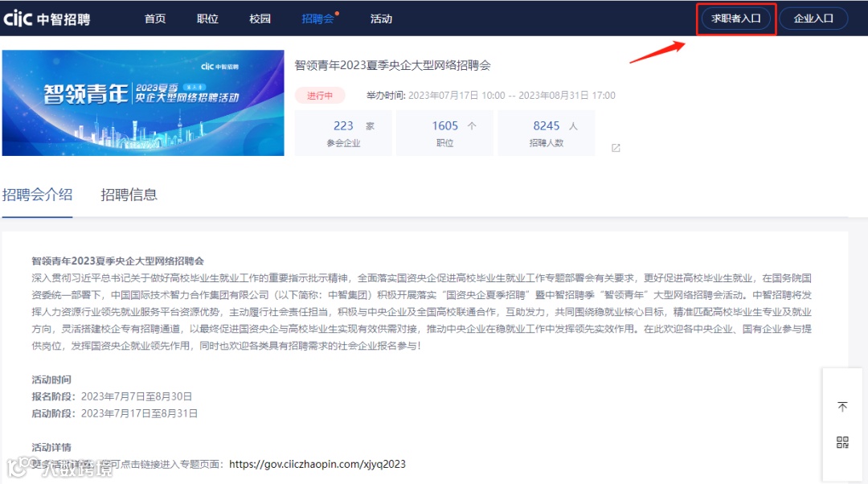868x484 pixels.
Task: Open the 首页 navigation item
Action: 155,18
